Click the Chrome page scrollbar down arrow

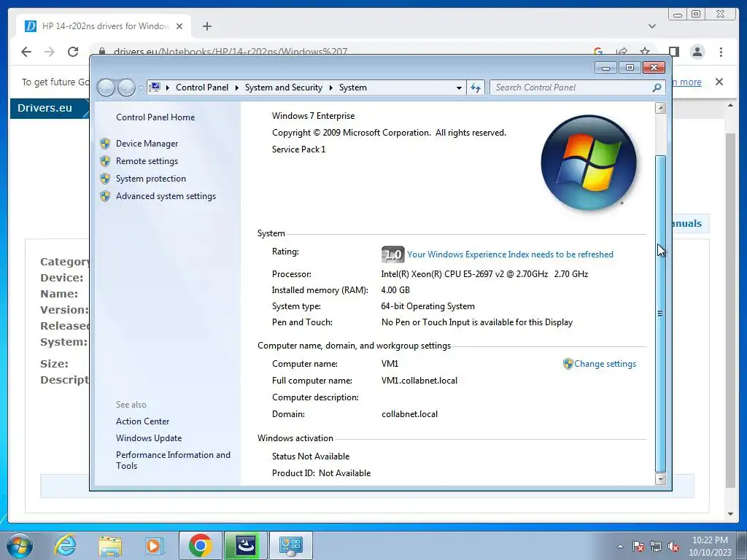pos(731,514)
